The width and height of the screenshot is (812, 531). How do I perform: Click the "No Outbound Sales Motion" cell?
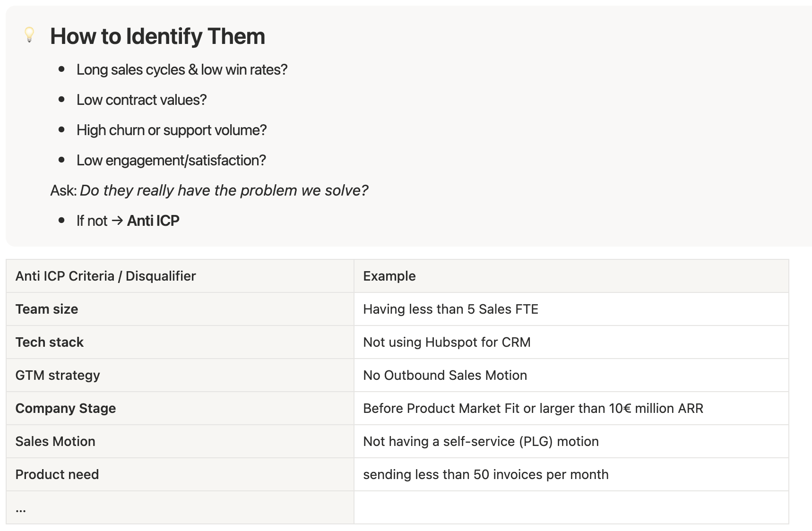tap(445, 375)
